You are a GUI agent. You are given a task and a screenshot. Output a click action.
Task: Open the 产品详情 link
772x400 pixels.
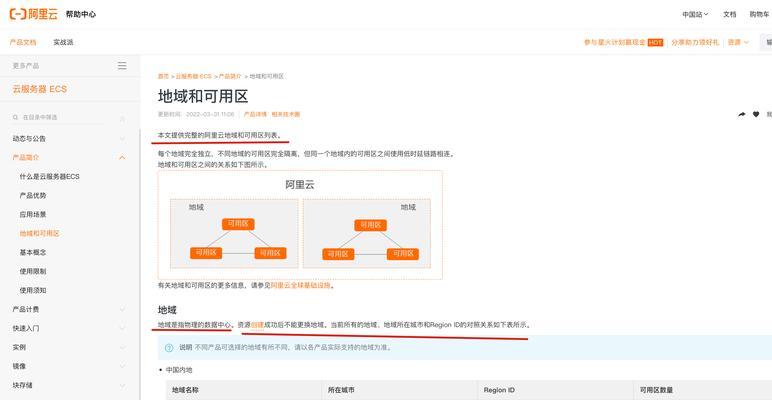click(x=255, y=114)
